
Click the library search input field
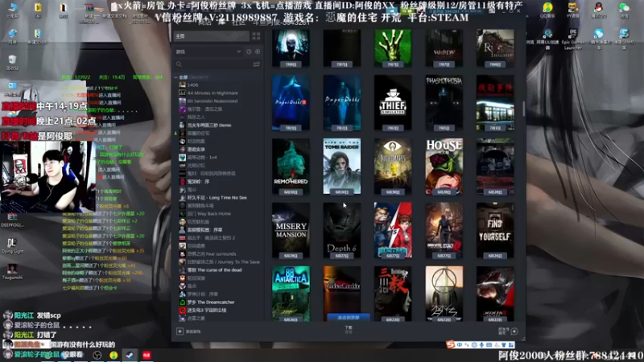(x=217, y=64)
